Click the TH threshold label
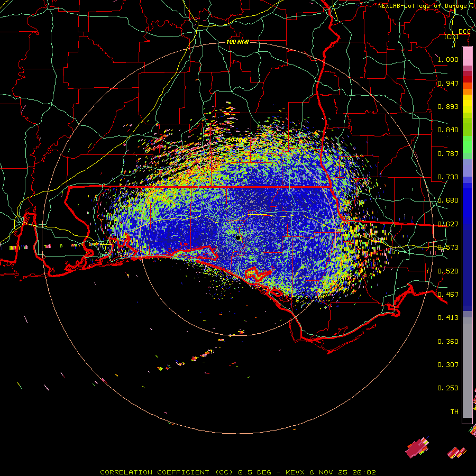Viewport: 476px width, 476px height. tap(454, 412)
